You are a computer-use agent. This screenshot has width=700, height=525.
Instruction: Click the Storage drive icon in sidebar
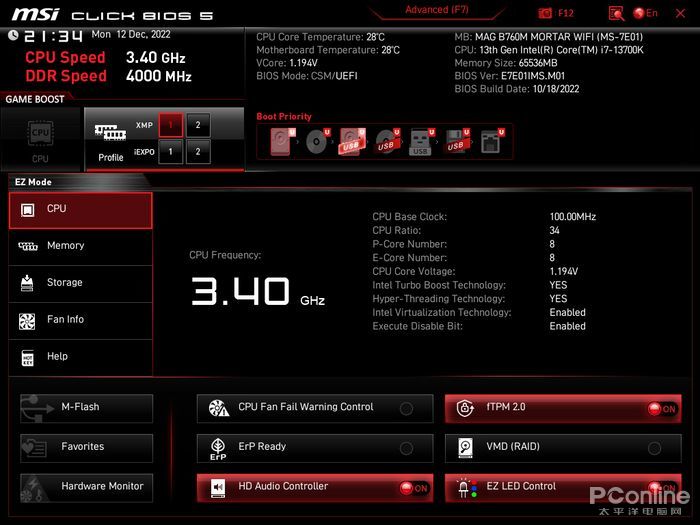pyautogui.click(x=27, y=283)
